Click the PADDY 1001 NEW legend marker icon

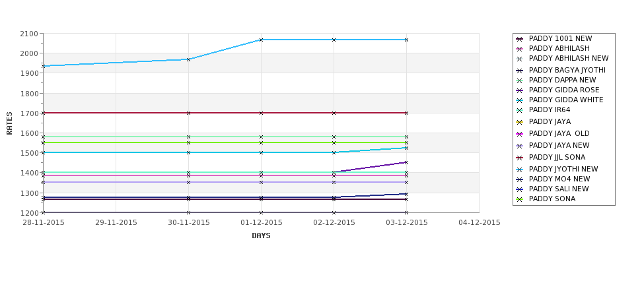pos(519,39)
